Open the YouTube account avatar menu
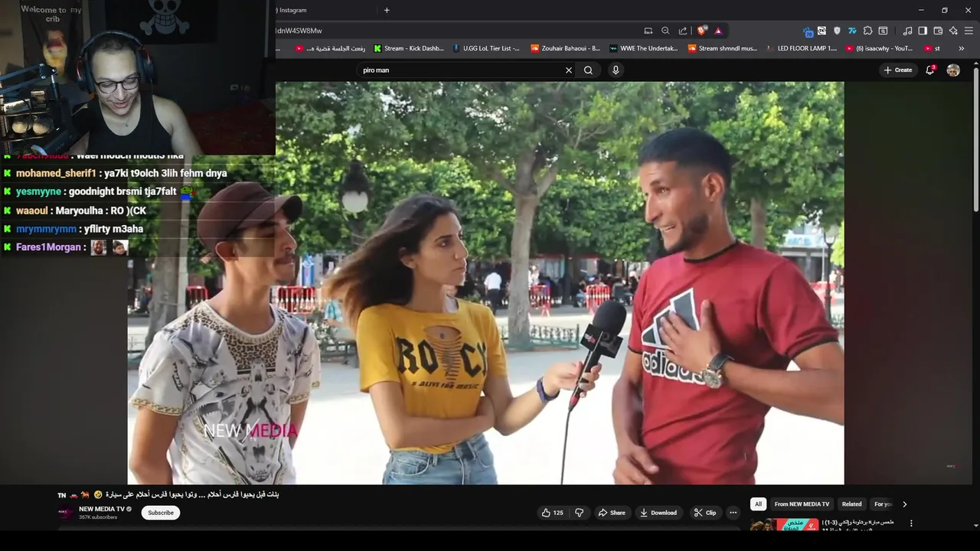 coord(953,70)
